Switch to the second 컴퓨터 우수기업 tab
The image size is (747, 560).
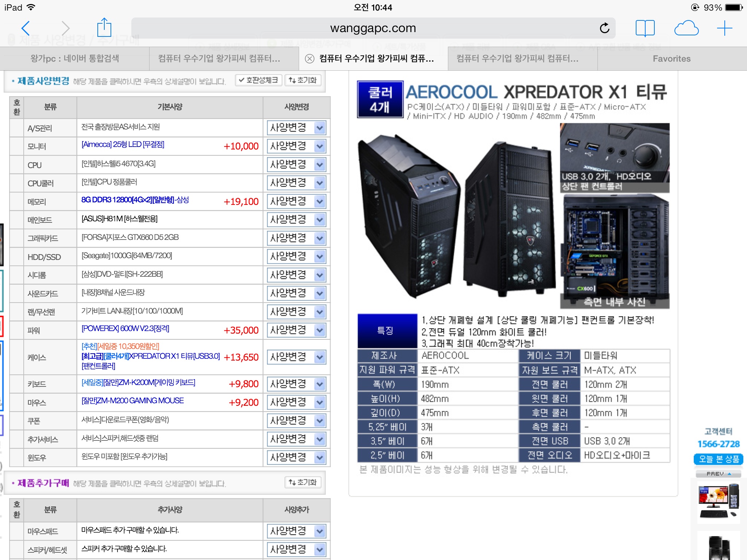tap(224, 59)
